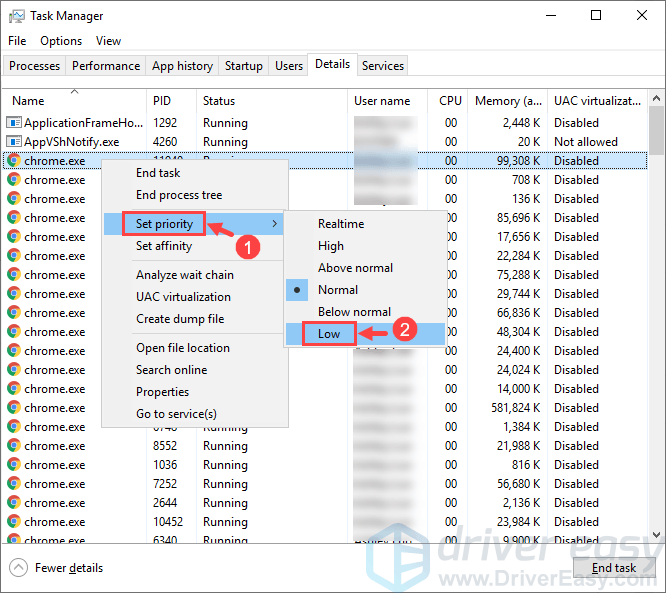
Task: Switch to the Performance tab
Action: tap(106, 66)
